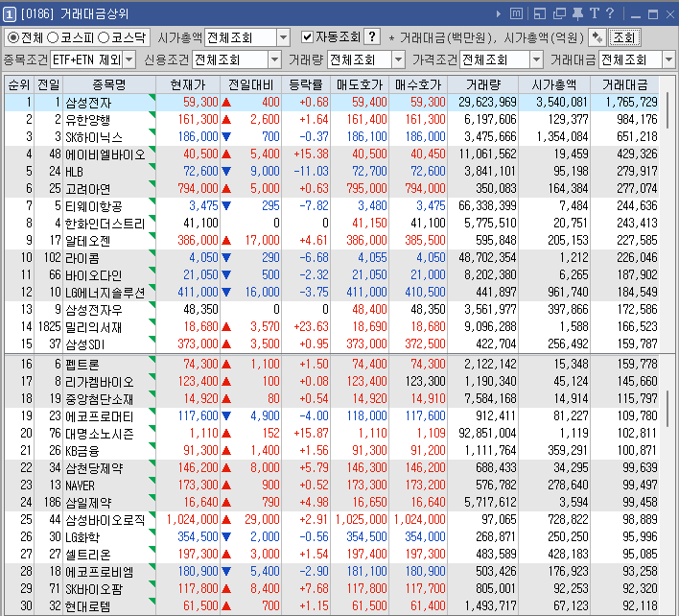Click green corner marker on HLB row

click(152, 166)
